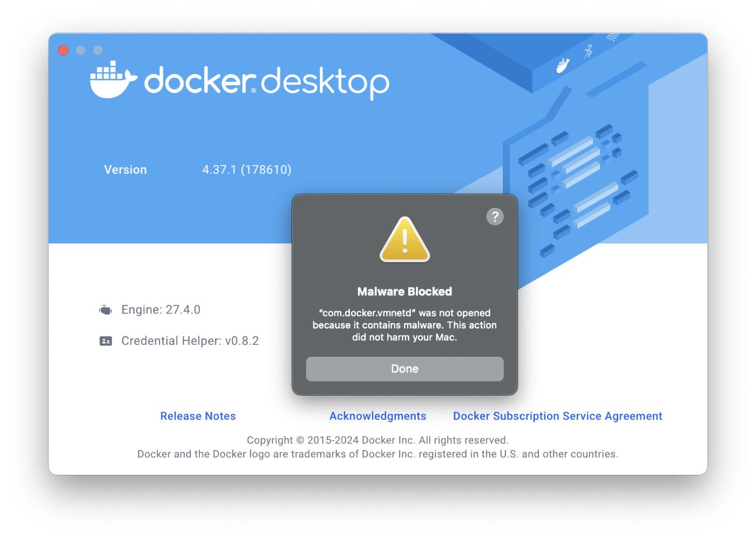Click the Malware Blocked heading
The height and width of the screenshot is (539, 756).
pos(404,291)
